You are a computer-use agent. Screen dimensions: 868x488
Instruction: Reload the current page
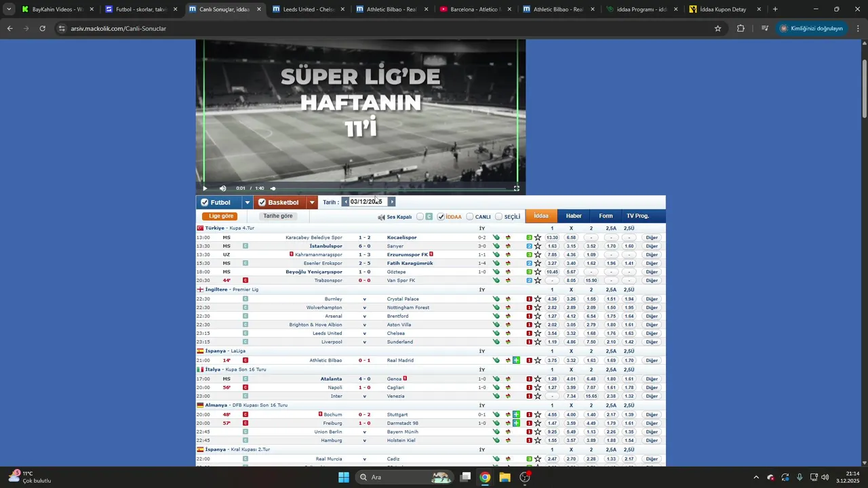tap(42, 28)
